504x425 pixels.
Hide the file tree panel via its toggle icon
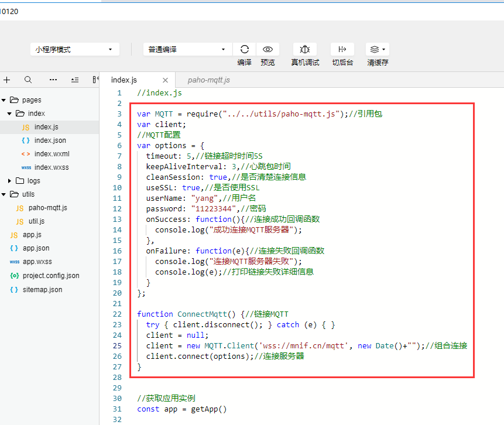(95, 80)
